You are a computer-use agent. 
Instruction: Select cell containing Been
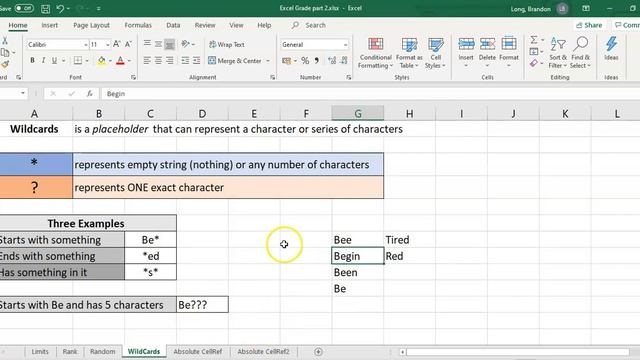click(x=358, y=272)
